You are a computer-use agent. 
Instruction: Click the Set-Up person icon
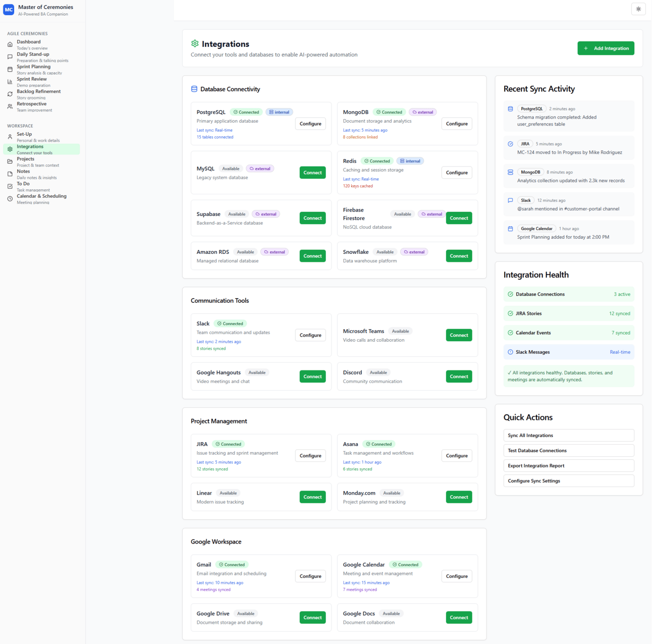pyautogui.click(x=10, y=137)
